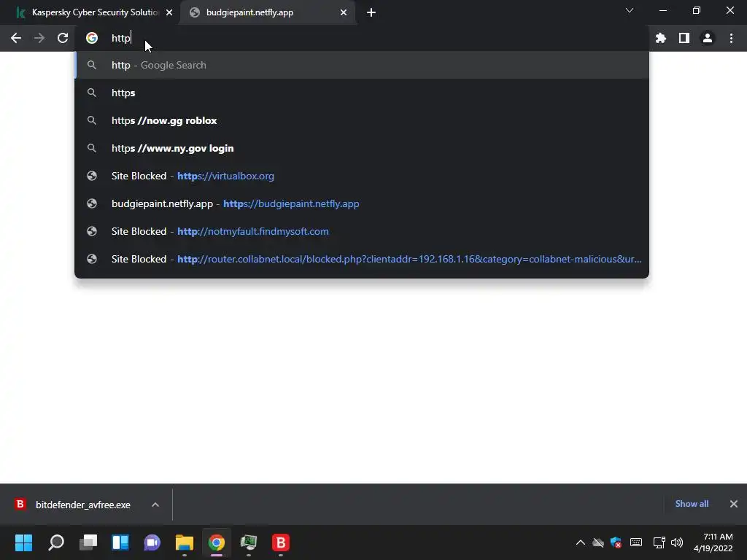Go back with the browser back arrow

(16, 38)
